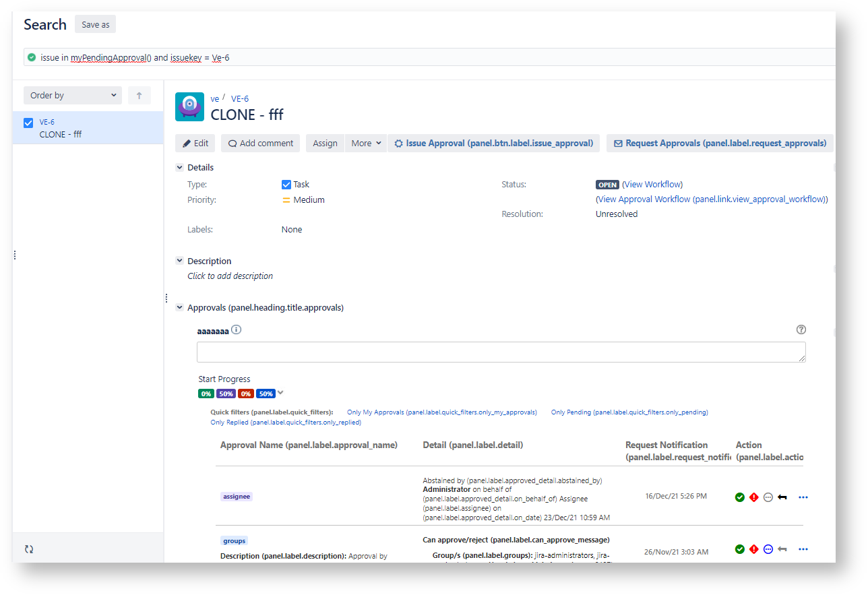Toggle the VE-6 issue checkbox in list

[x=28, y=123]
